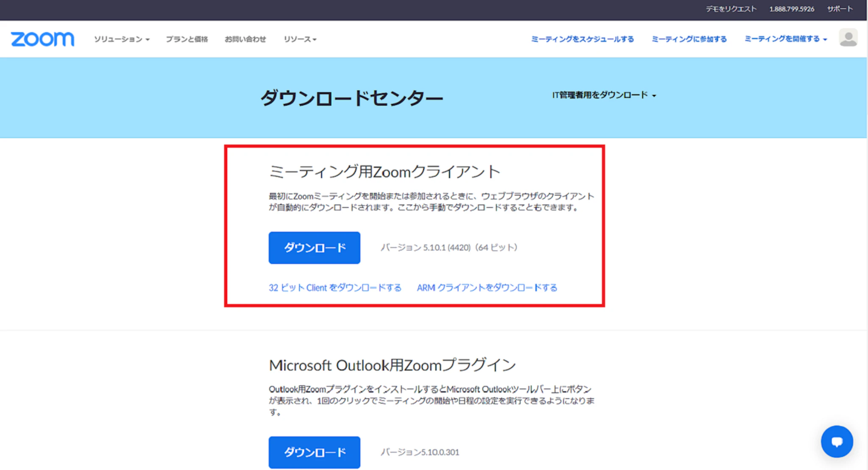Expand the リソース dropdown menu

click(300, 39)
